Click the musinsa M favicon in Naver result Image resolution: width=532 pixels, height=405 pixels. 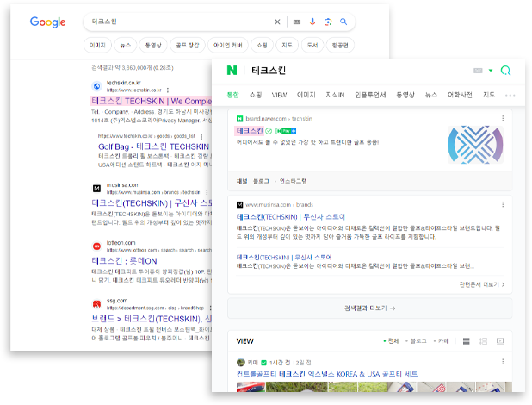[239, 204]
